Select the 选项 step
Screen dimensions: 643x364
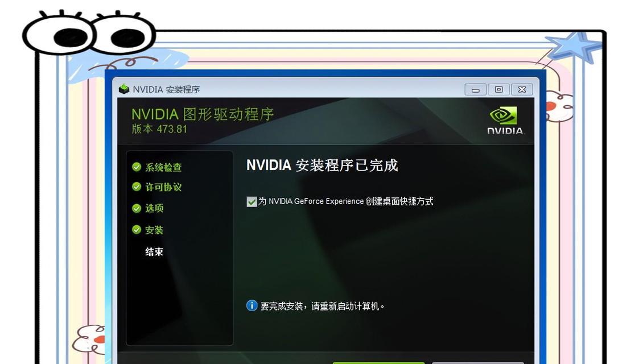click(154, 208)
